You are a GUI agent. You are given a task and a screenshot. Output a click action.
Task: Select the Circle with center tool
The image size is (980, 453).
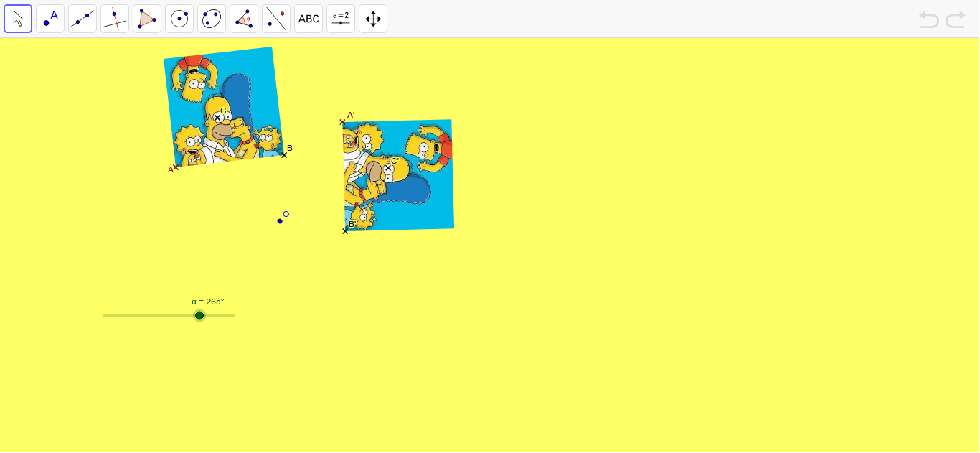179,19
